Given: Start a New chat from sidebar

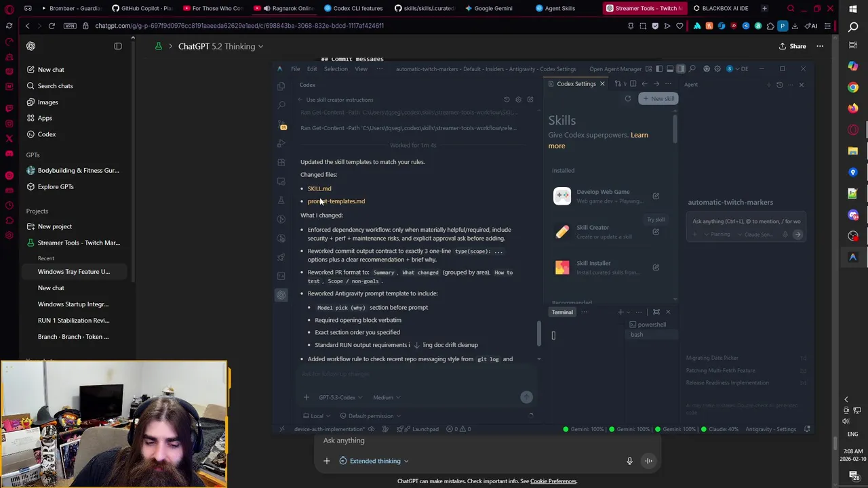Looking at the screenshot, I should [x=51, y=69].
